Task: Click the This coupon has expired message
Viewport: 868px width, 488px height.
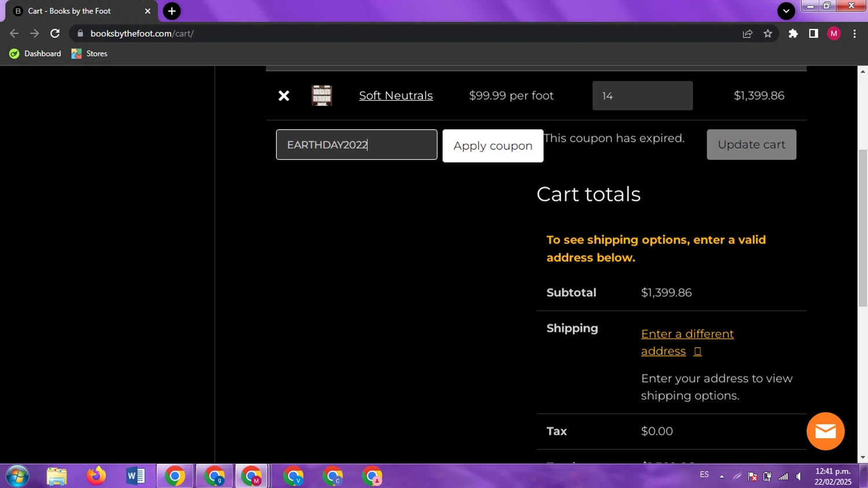Action: tap(614, 138)
